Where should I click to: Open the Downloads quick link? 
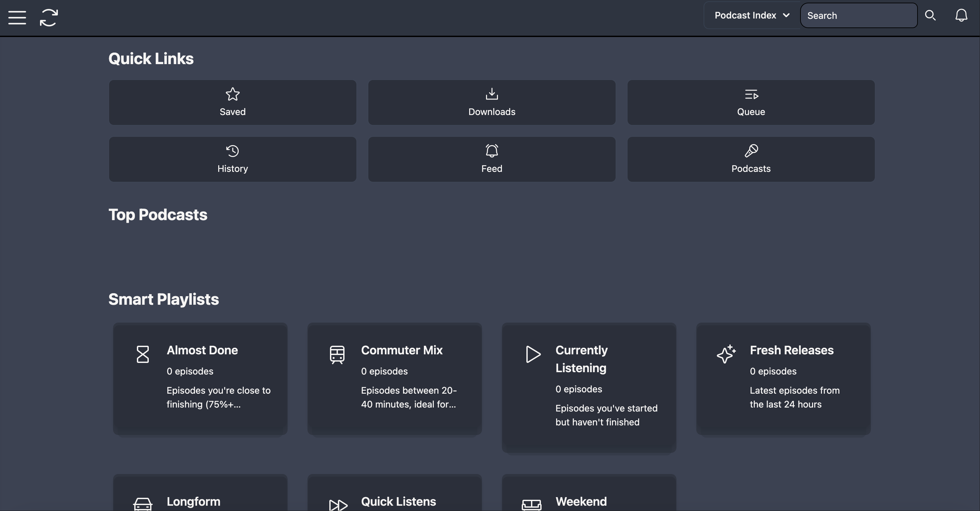tap(492, 102)
